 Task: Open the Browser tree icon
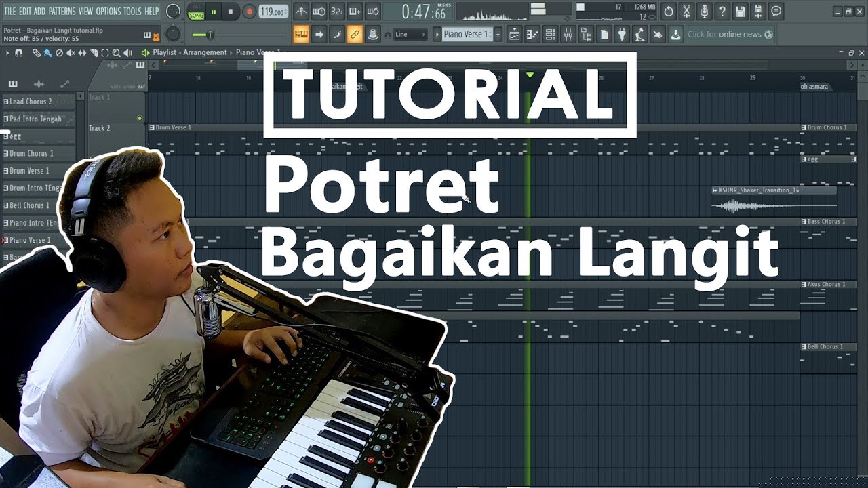point(586,35)
